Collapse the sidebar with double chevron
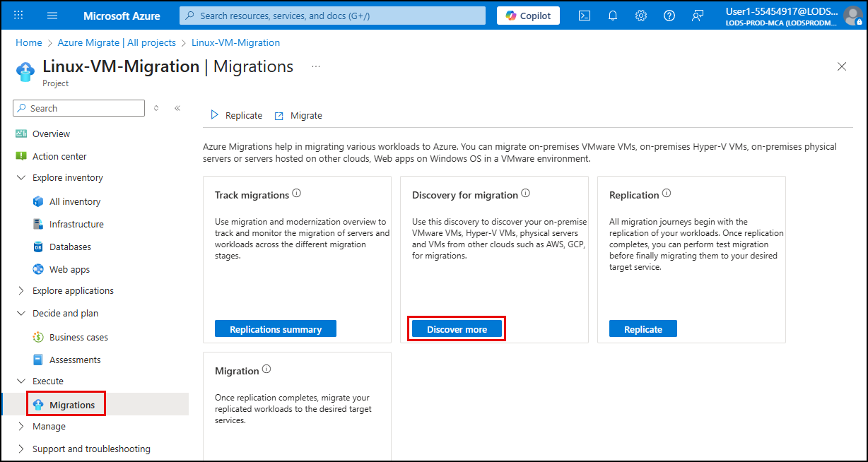The image size is (868, 462). coord(177,108)
